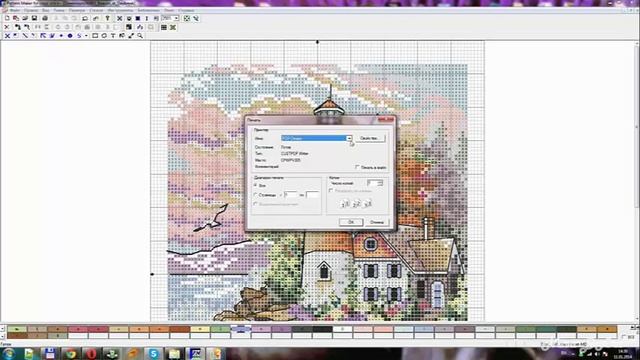Image resolution: width=640 pixels, height=360 pixels.
Task: Pick the pale yellow palette swatch
Action: click(200, 329)
